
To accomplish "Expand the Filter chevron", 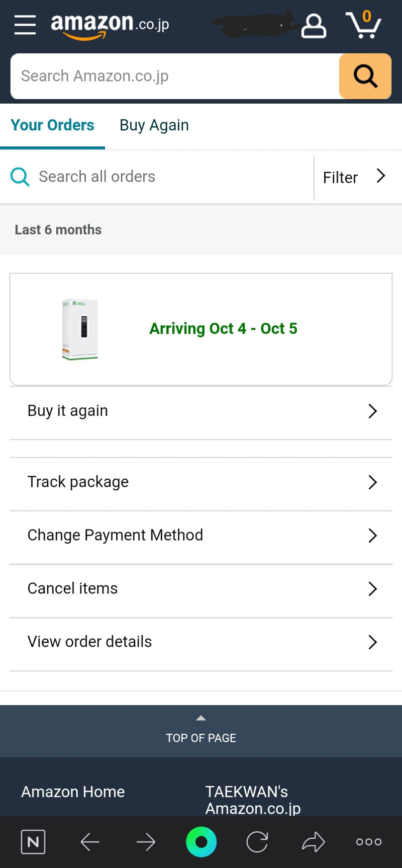I will coord(381,176).
